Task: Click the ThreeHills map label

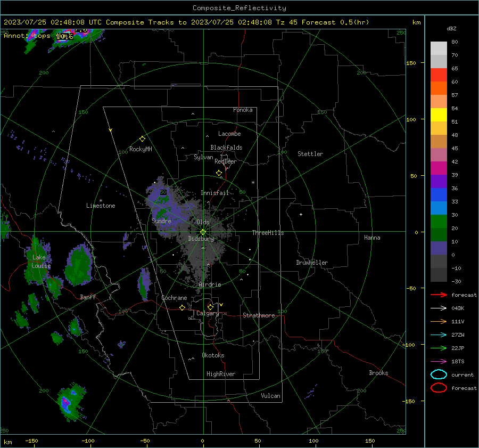Action: [x=268, y=233]
